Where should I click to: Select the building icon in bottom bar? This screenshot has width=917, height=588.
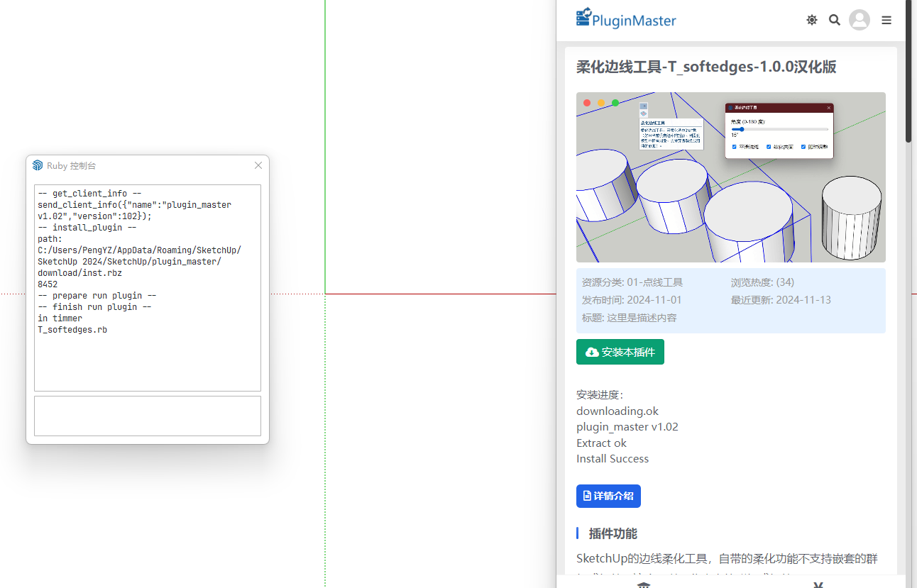click(x=643, y=584)
